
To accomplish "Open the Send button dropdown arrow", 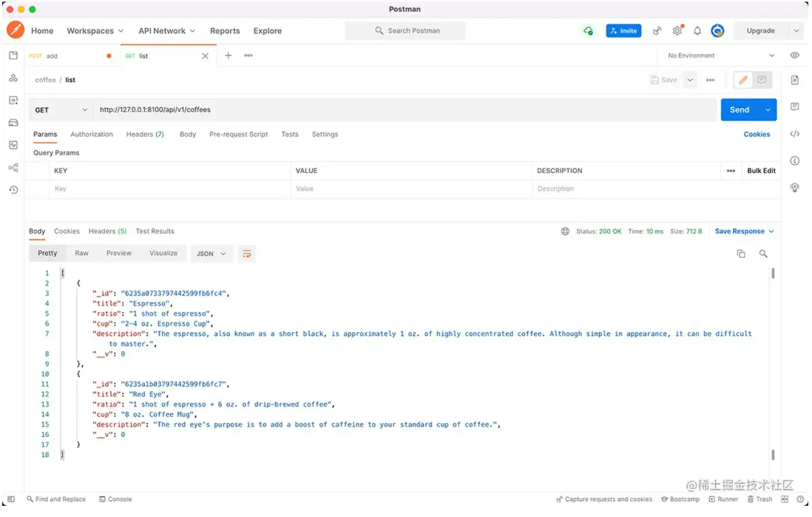I will point(768,110).
